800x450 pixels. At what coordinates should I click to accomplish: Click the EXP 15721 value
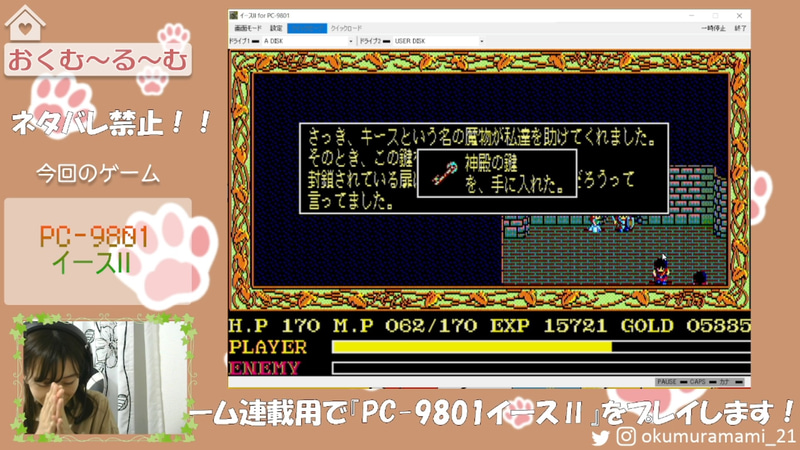tap(548, 326)
